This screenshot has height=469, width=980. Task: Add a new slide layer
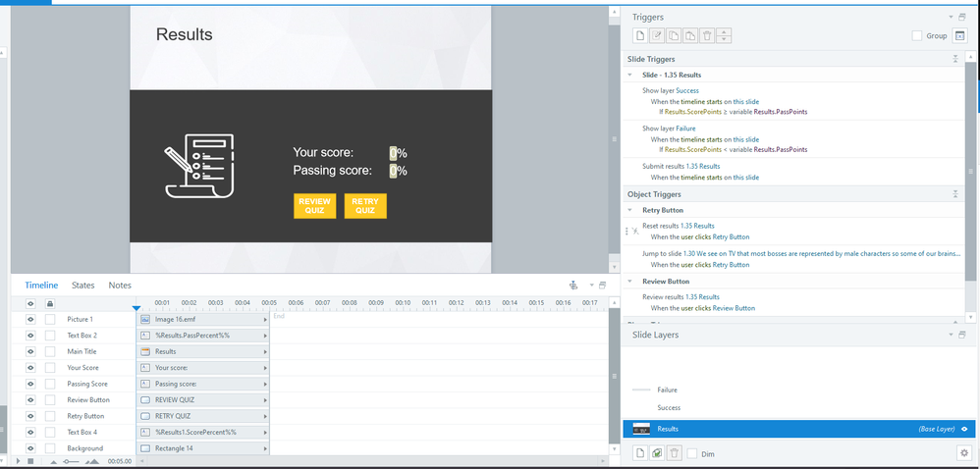click(x=640, y=452)
